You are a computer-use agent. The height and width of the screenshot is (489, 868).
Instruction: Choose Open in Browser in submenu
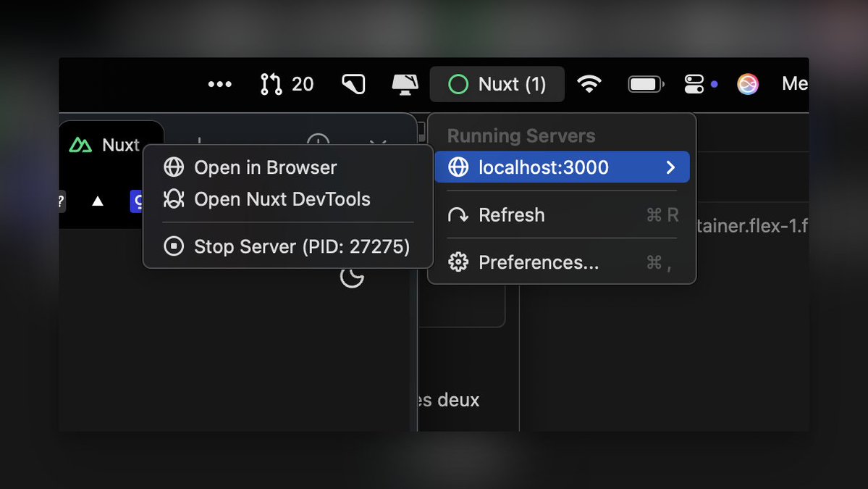[288, 167]
